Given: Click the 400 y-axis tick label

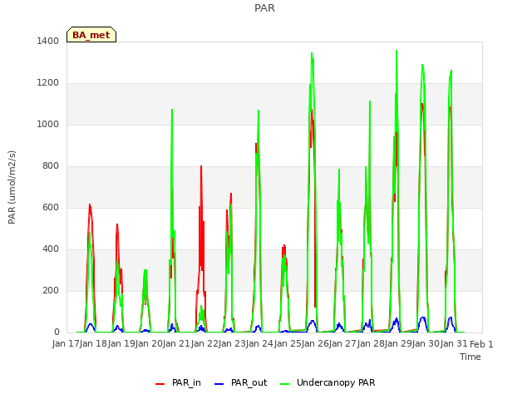Looking at the screenshot, I should click(51, 249).
